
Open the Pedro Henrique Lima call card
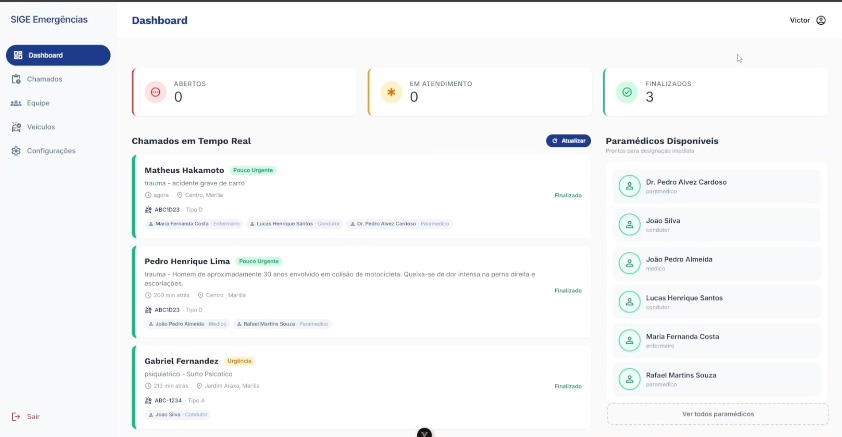[361, 292]
